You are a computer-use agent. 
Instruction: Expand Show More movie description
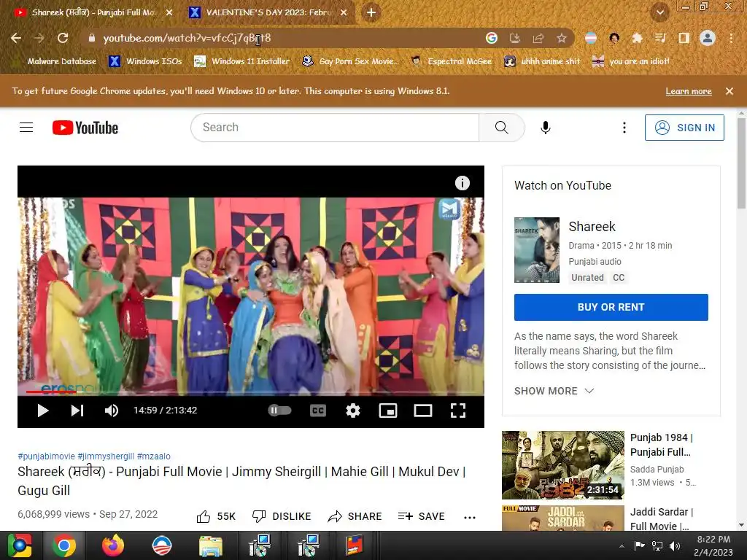554,391
